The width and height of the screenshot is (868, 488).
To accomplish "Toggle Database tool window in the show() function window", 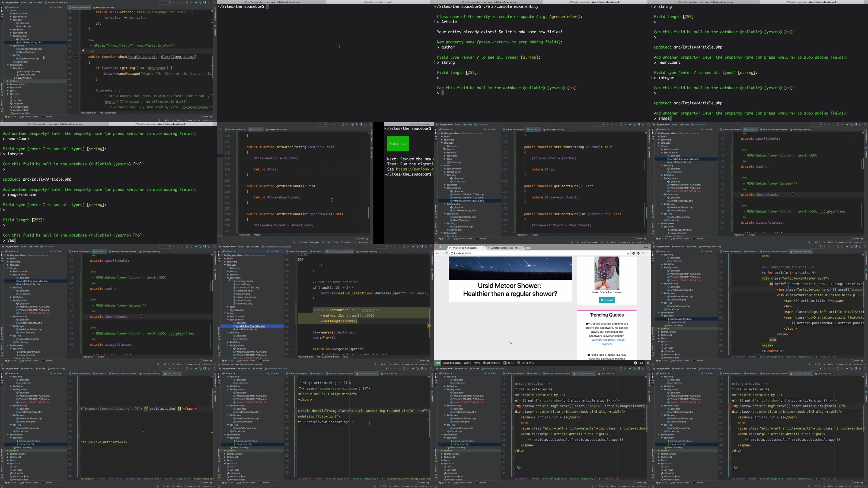I will click(215, 31).
